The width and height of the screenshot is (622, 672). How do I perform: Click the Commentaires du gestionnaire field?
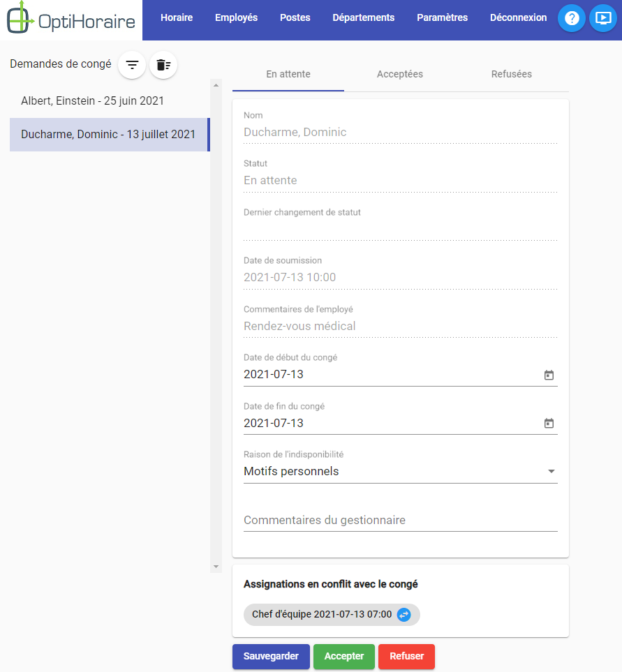pyautogui.click(x=401, y=521)
